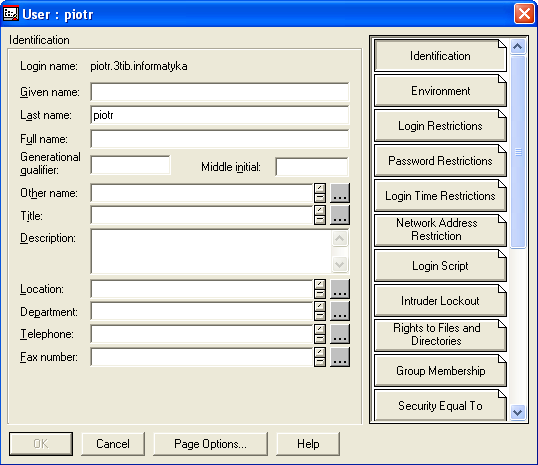Viewport: 538px width, 465px height.
Task: Switch to the Login Restrictions page
Action: pyautogui.click(x=440, y=126)
